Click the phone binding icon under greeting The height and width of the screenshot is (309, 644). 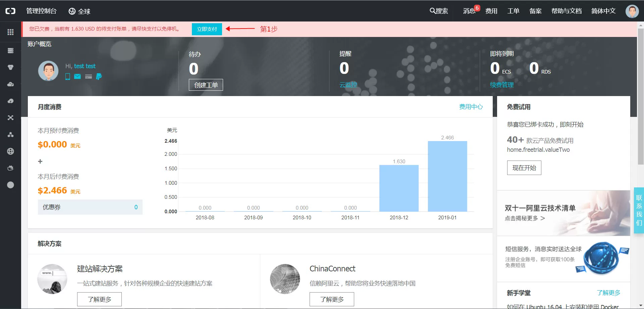[68, 77]
